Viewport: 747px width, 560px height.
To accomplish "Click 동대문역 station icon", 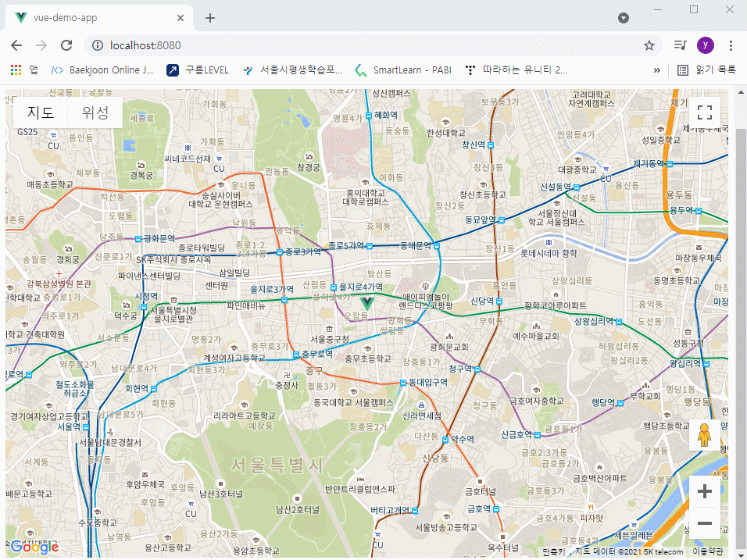I will click(436, 246).
